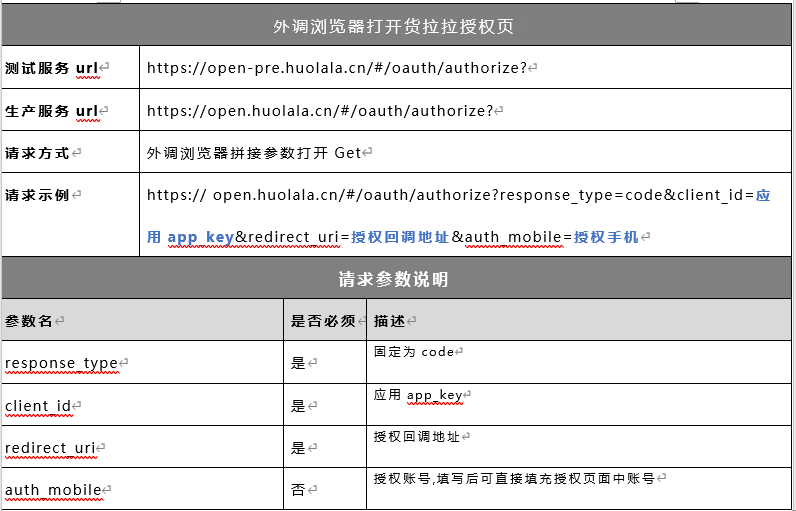Viewport: 796px width, 511px height.
Task: Click the description '授权账号,填写后可直接填充授权页面中账号'
Action: pyautogui.click(x=514, y=479)
